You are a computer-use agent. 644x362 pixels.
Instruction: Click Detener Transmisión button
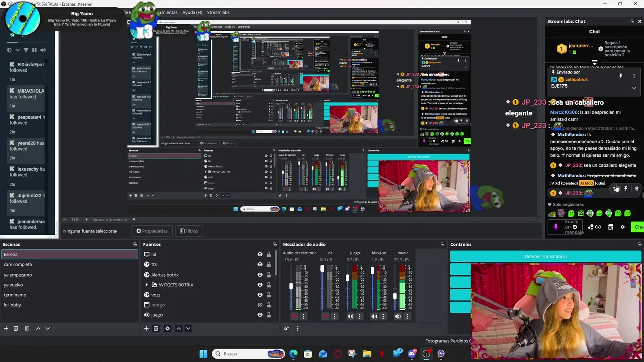(x=545, y=256)
